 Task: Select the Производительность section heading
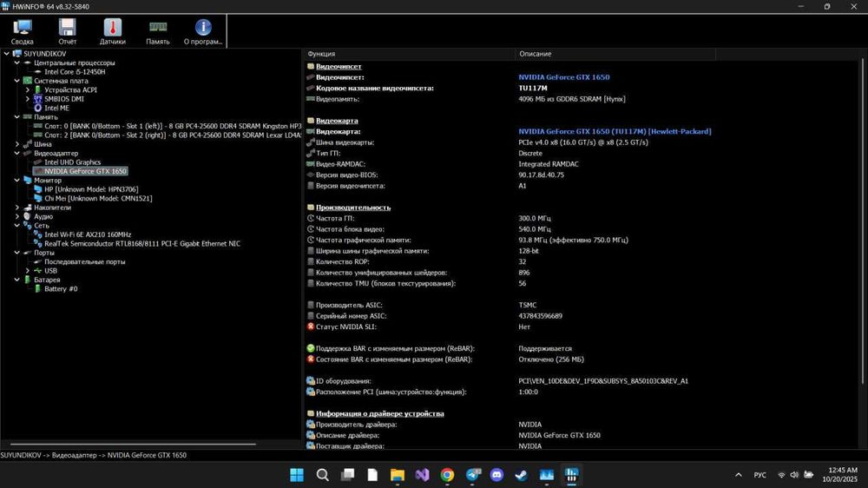(x=353, y=208)
